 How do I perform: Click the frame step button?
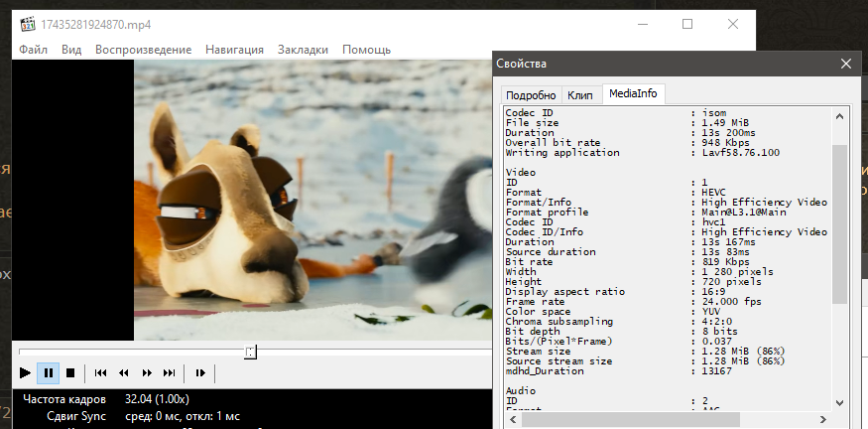tap(200, 373)
